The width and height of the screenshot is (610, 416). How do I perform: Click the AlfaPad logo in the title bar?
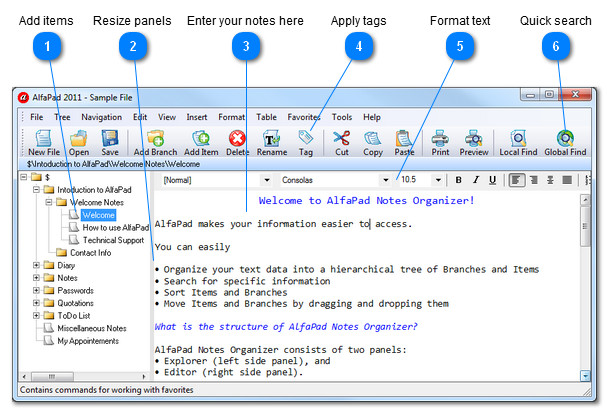point(23,97)
